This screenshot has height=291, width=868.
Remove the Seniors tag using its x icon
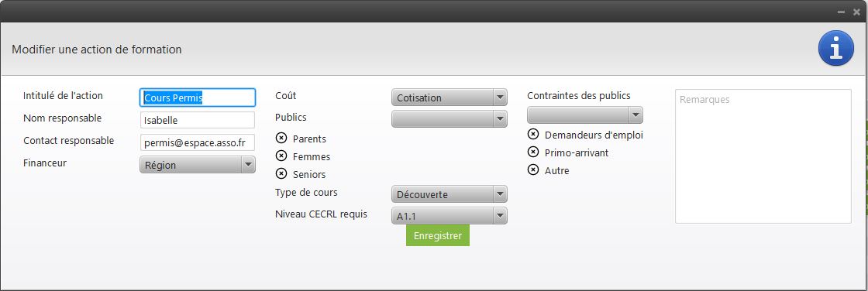[281, 173]
